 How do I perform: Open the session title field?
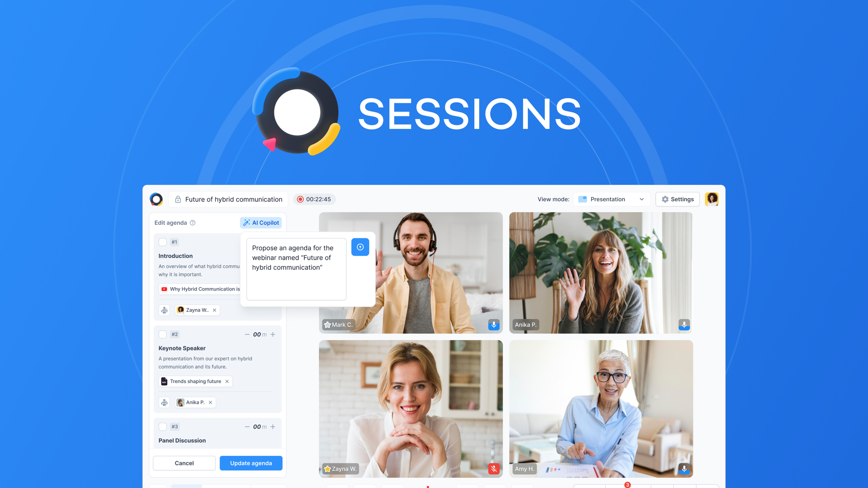pyautogui.click(x=233, y=198)
